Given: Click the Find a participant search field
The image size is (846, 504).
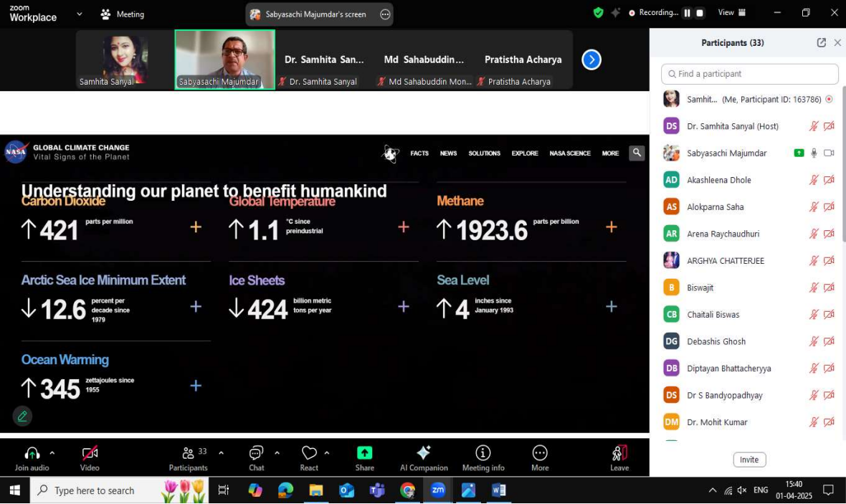Looking at the screenshot, I should [x=749, y=74].
